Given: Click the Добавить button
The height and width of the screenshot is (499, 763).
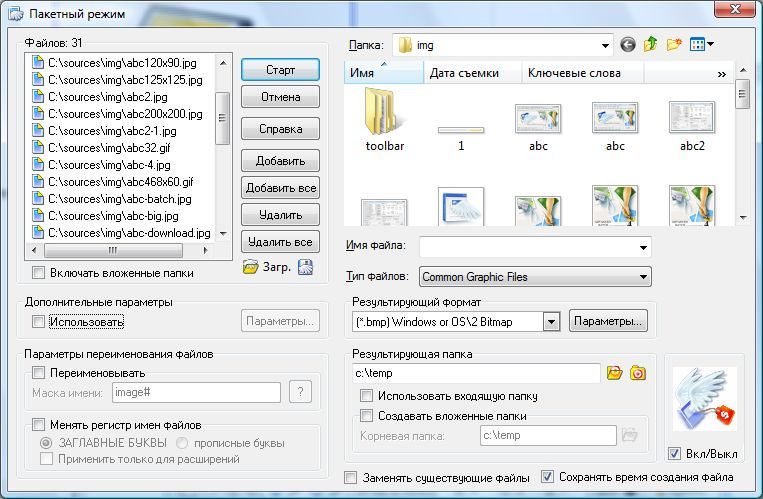Looking at the screenshot, I should [280, 161].
